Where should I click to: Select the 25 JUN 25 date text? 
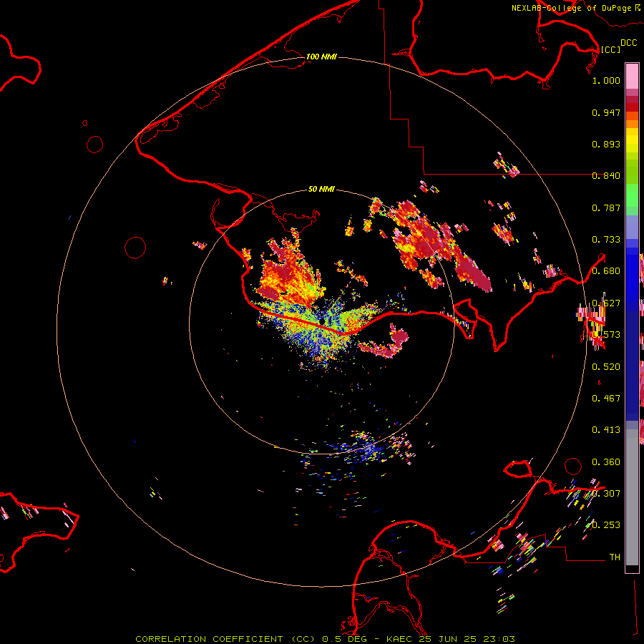[448, 639]
